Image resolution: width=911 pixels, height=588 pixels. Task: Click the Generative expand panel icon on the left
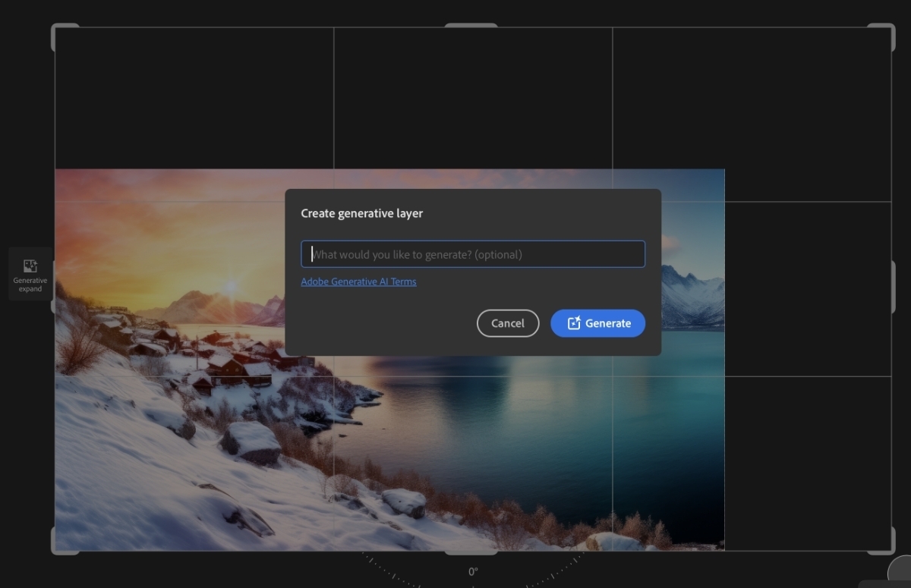point(30,274)
